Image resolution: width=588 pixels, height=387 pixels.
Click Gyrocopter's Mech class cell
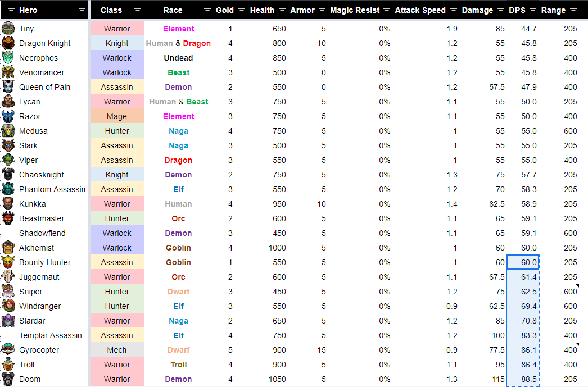pyautogui.click(x=117, y=350)
